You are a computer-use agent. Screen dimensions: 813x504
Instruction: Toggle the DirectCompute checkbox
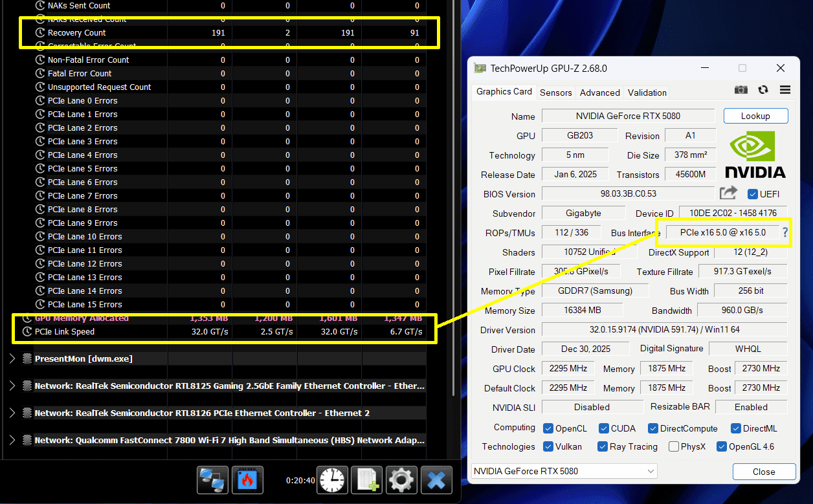(653, 428)
